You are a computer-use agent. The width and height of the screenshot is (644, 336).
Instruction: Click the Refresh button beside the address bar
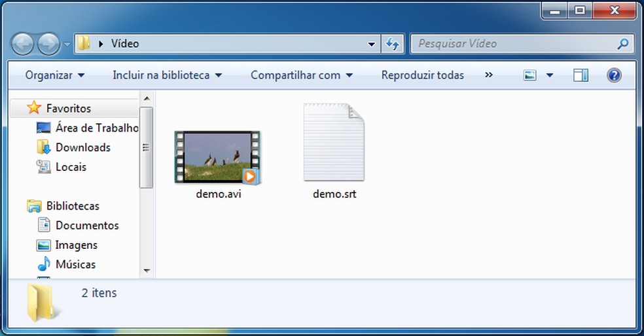pos(393,44)
